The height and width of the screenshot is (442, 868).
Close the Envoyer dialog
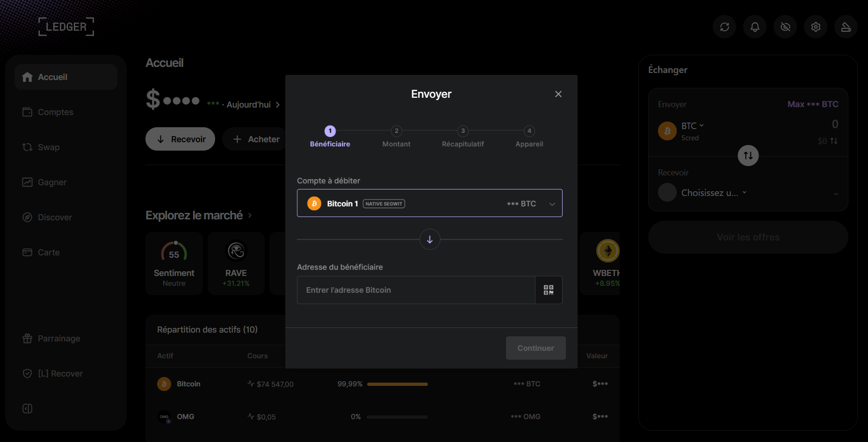coord(558,94)
